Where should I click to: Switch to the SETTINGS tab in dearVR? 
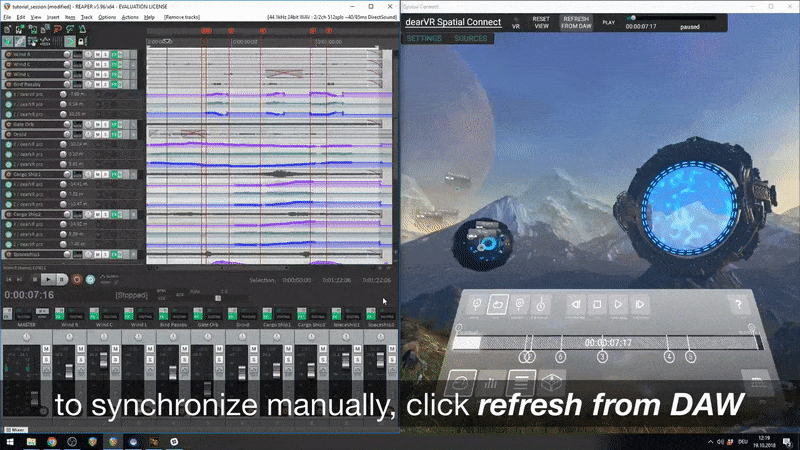(x=424, y=38)
